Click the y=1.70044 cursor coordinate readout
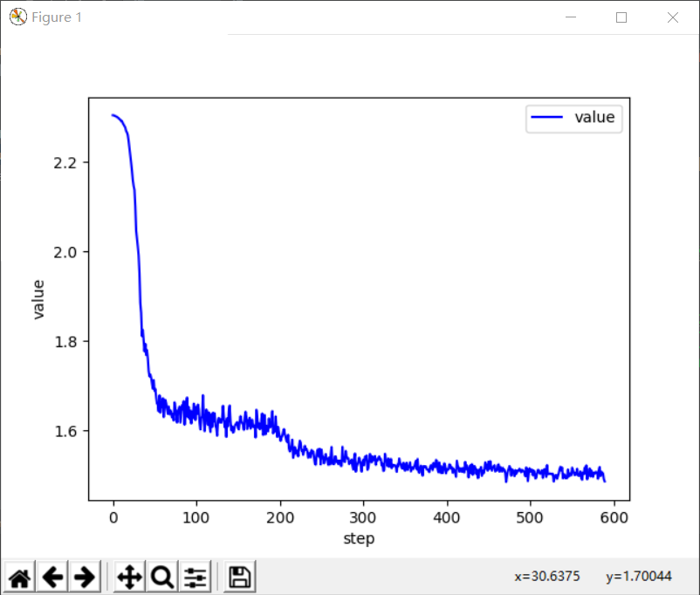The image size is (700, 595). pyautogui.click(x=639, y=577)
